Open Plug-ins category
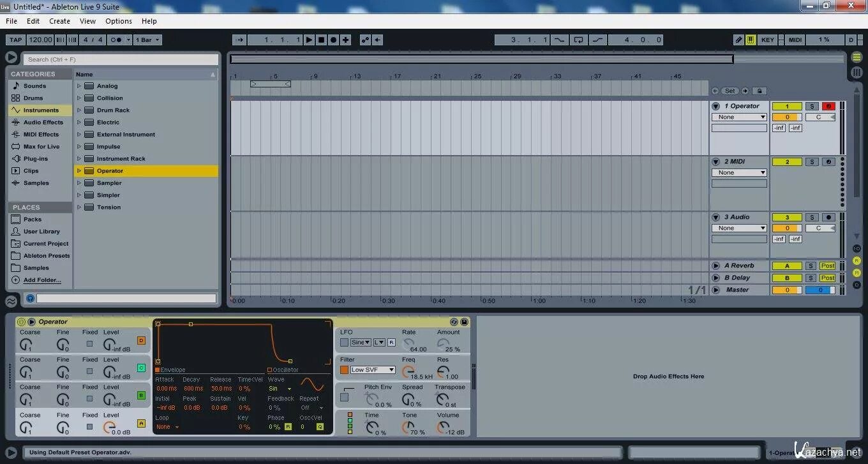This screenshot has width=868, height=464. click(x=36, y=158)
